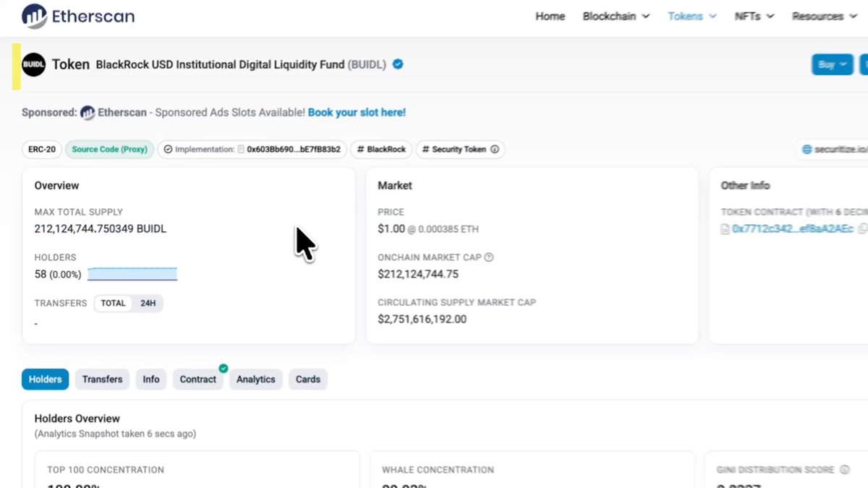Click the document icon beside Implementation address
This screenshot has width=868, height=488.
point(241,150)
